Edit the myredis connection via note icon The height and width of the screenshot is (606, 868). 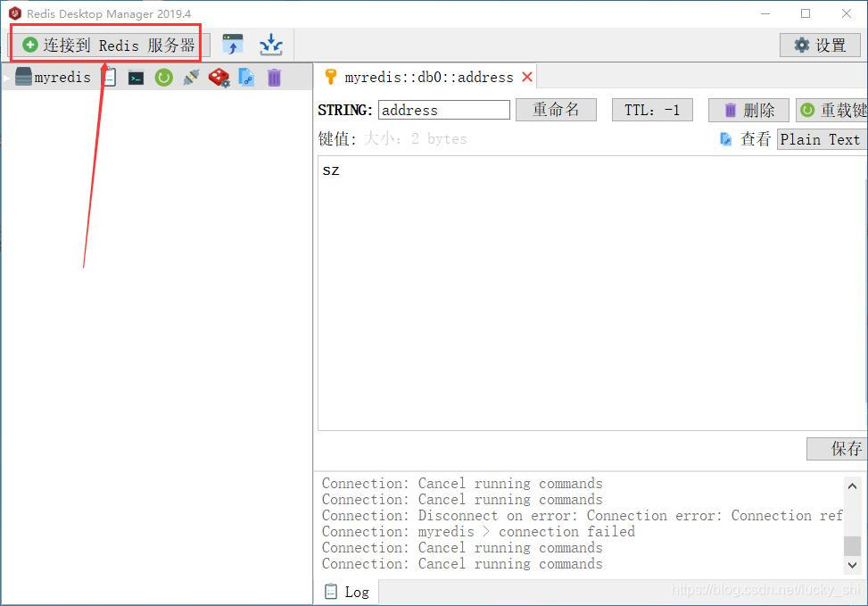point(109,77)
